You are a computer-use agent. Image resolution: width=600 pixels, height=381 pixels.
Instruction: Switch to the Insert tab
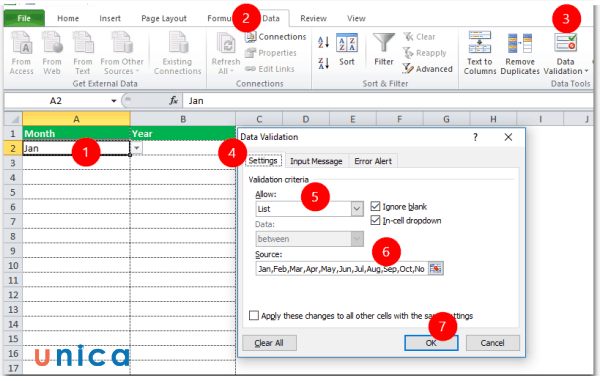(x=110, y=18)
